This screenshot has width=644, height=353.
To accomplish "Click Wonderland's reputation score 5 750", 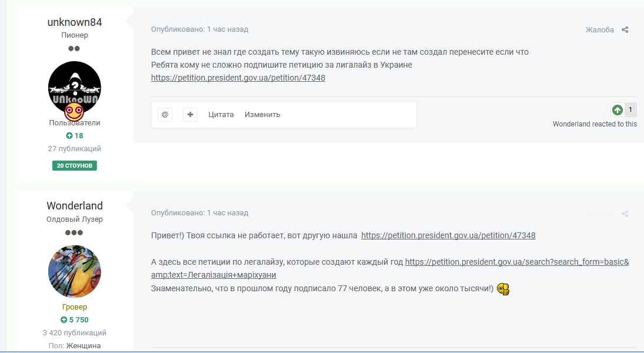I will point(74,319).
